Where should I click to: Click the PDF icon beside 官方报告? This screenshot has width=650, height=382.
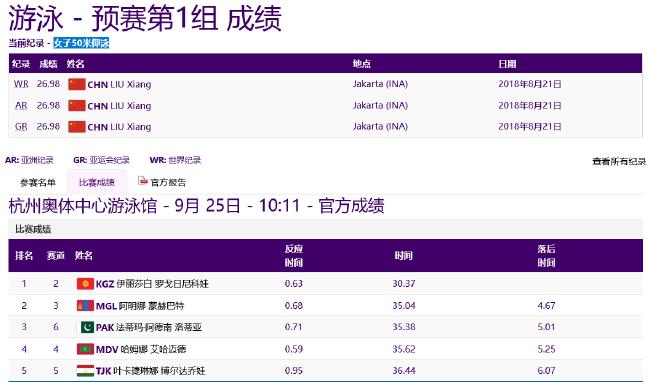143,181
